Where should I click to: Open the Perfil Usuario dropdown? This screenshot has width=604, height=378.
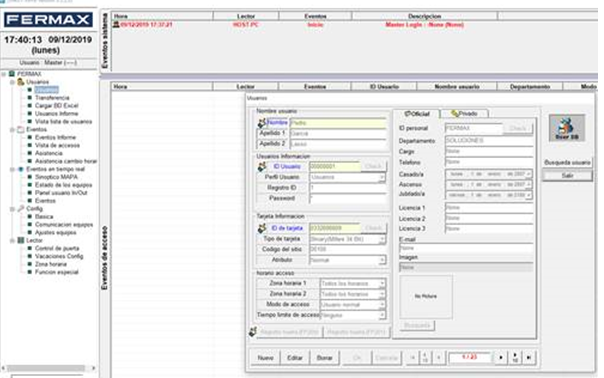click(x=381, y=177)
